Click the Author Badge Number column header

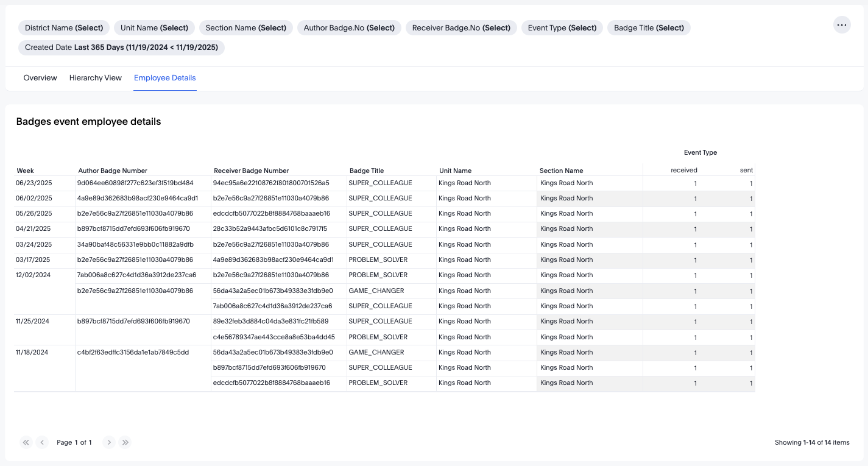(113, 171)
